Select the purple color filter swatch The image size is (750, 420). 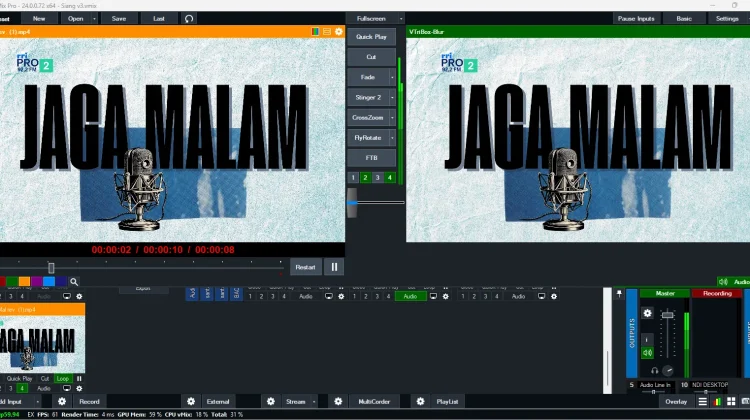click(x=37, y=281)
